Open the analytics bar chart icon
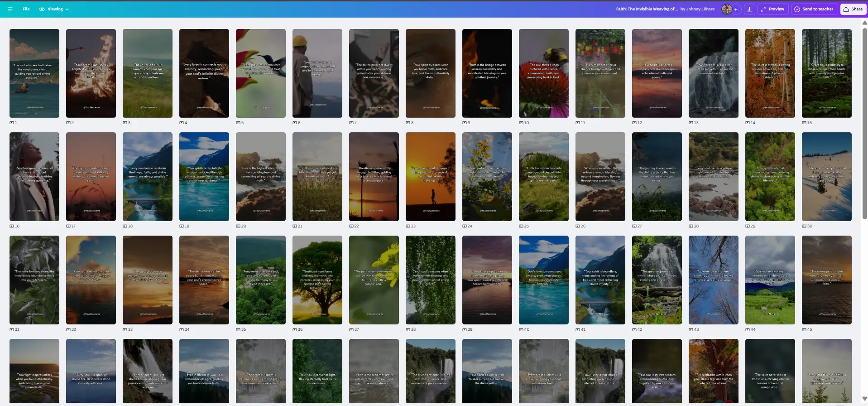The image size is (868, 406). pos(750,9)
